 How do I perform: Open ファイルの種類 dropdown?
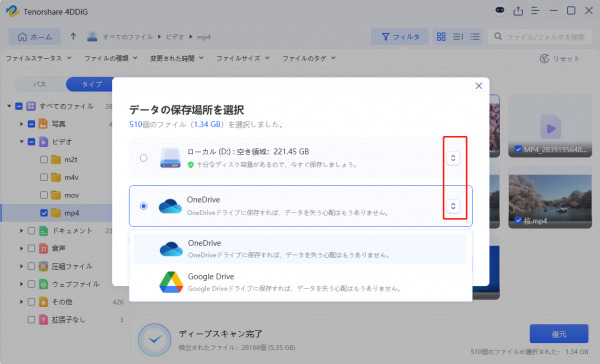(x=111, y=58)
